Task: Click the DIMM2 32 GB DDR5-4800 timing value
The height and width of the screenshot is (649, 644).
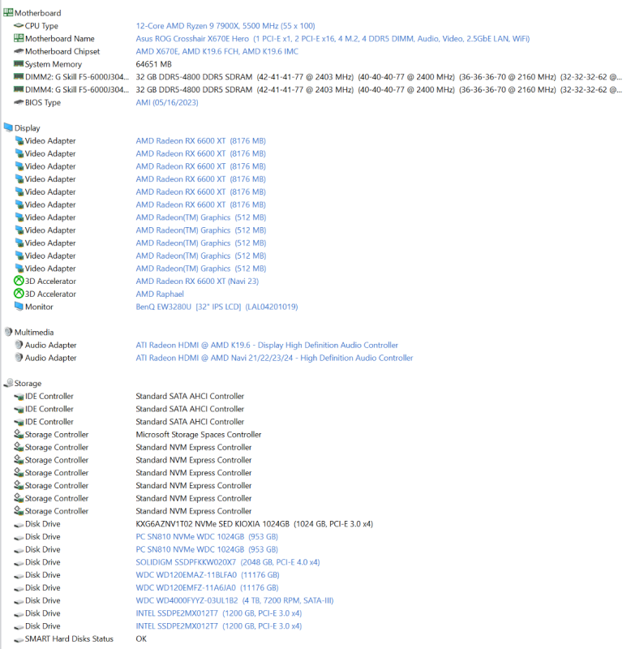Action: coord(379,77)
